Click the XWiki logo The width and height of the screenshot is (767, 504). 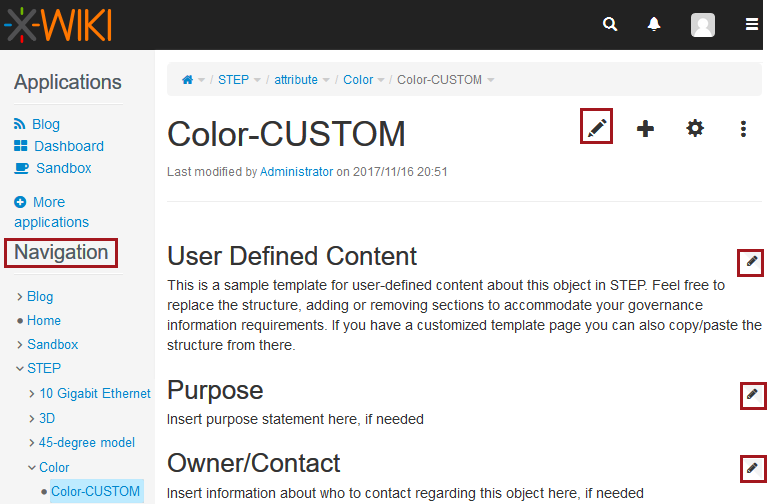(58, 25)
